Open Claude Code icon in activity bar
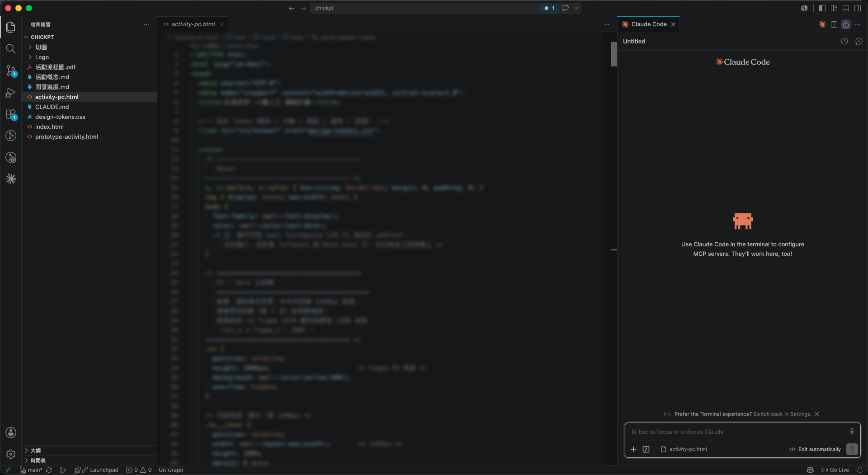Viewport: 868px width, 475px height. pyautogui.click(x=11, y=179)
